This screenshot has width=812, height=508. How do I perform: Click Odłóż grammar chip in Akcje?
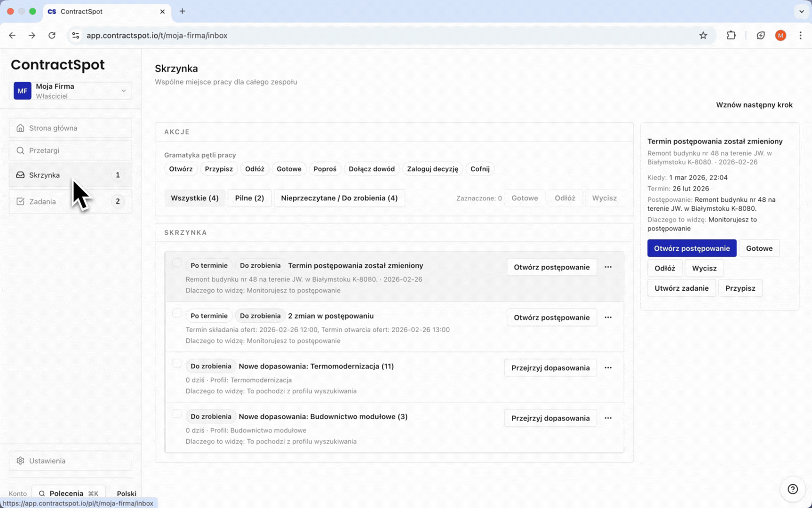tap(255, 169)
